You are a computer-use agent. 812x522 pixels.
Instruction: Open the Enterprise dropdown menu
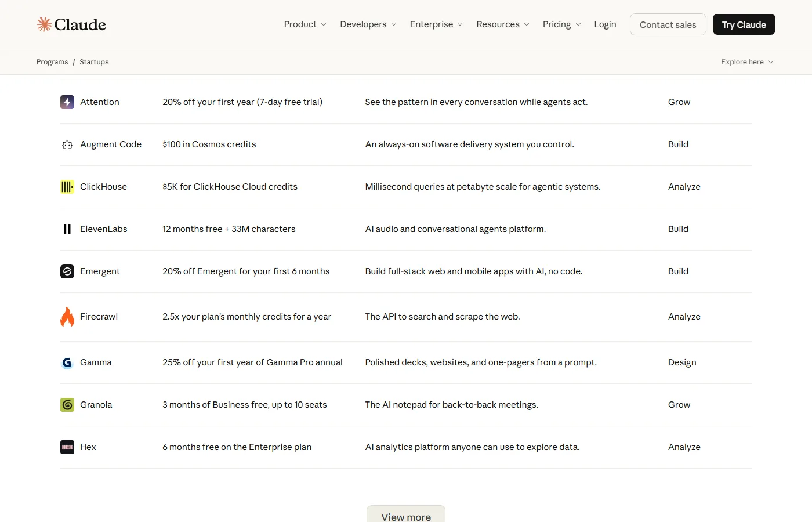tap(436, 24)
